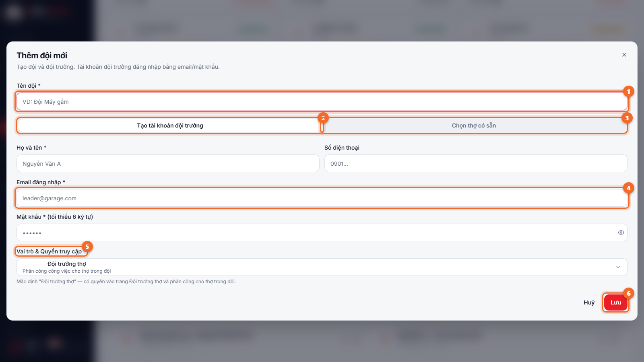Click the Vai trò & Quyền truy cập label
The width and height of the screenshot is (644, 362).
49,251
